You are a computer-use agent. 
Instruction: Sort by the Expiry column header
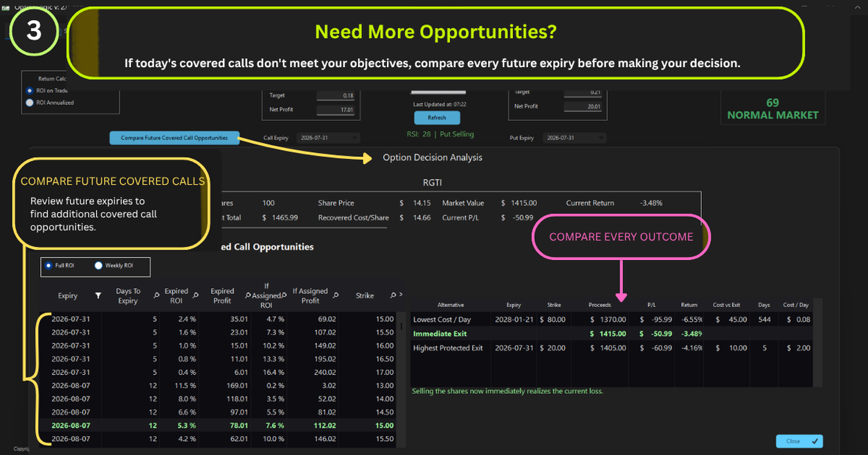click(68, 296)
